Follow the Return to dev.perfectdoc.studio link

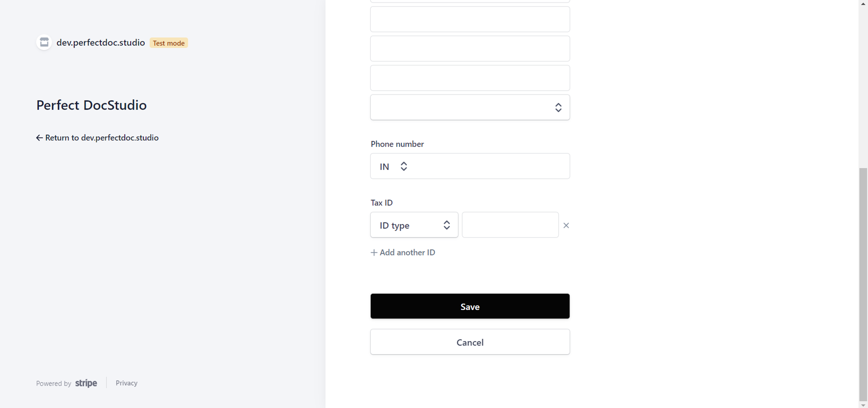[101, 138]
